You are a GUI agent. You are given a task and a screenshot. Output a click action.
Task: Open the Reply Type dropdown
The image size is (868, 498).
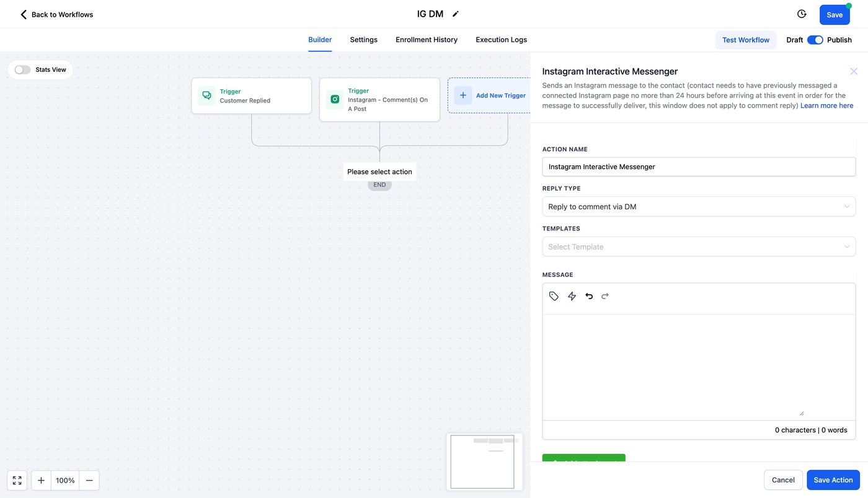click(x=699, y=206)
